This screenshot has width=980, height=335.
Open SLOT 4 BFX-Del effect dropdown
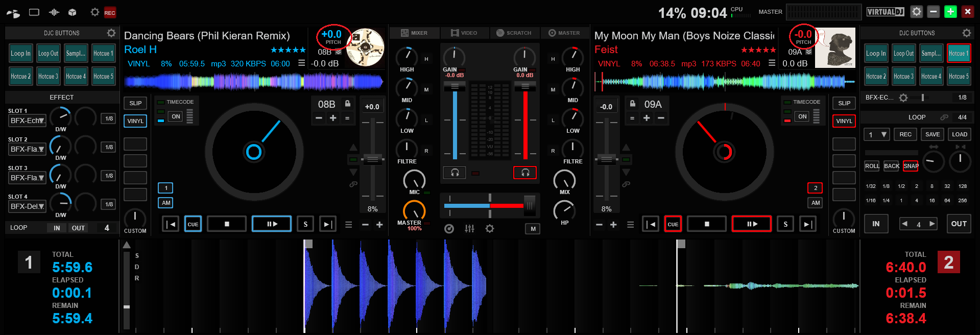[28, 206]
